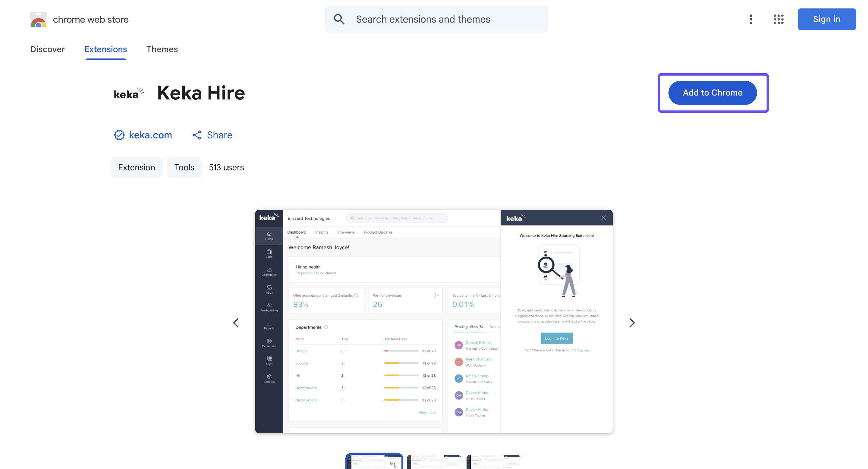Switch to the Discover tab
Viewport: 868px width, 469px height.
tap(47, 49)
